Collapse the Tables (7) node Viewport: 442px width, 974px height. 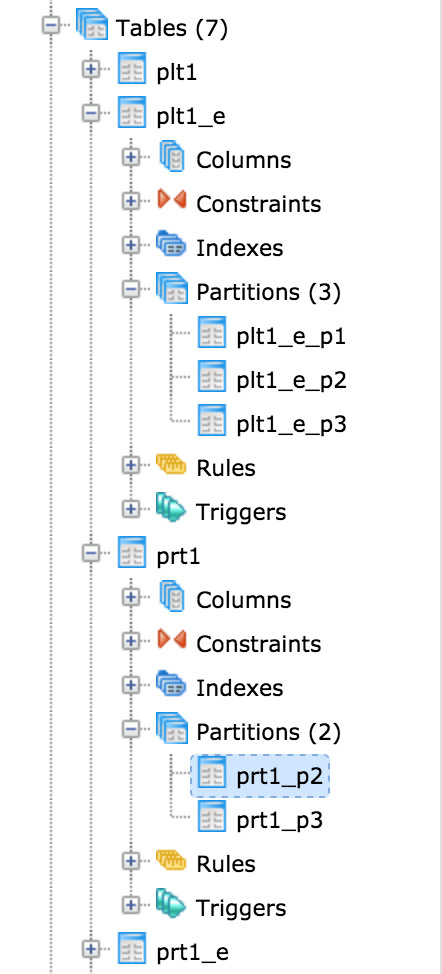51,25
